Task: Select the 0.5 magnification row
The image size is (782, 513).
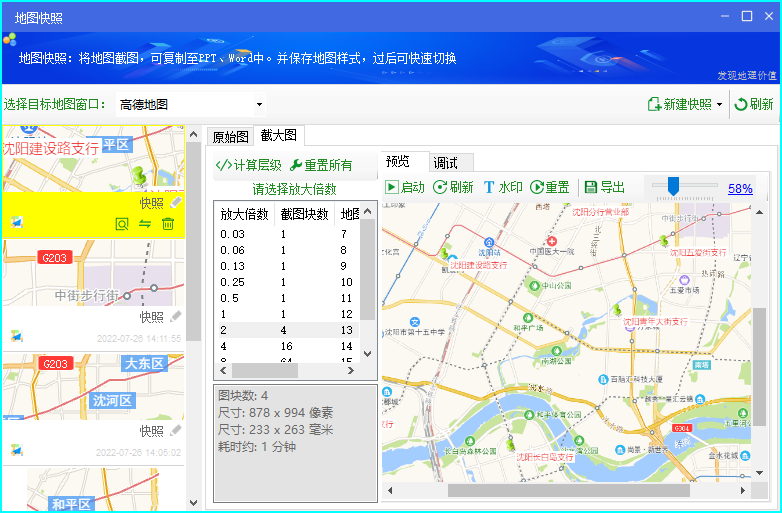Action: pyautogui.click(x=287, y=298)
